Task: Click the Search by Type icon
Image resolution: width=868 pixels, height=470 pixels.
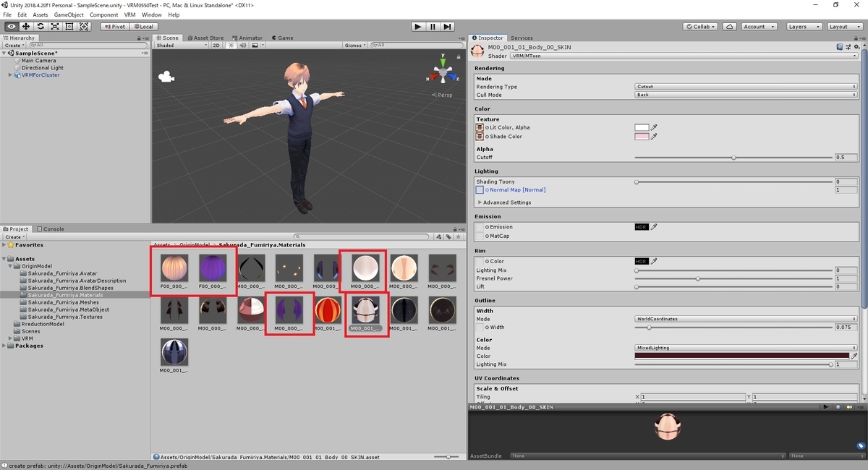Action: pos(439,236)
